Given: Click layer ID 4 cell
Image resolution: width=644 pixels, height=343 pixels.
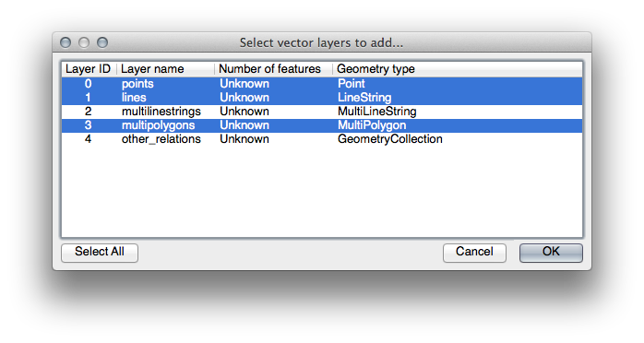Looking at the screenshot, I should (88, 139).
